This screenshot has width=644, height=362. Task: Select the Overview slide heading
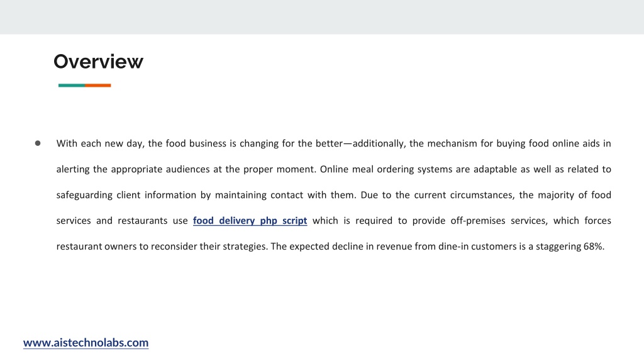[x=99, y=62]
